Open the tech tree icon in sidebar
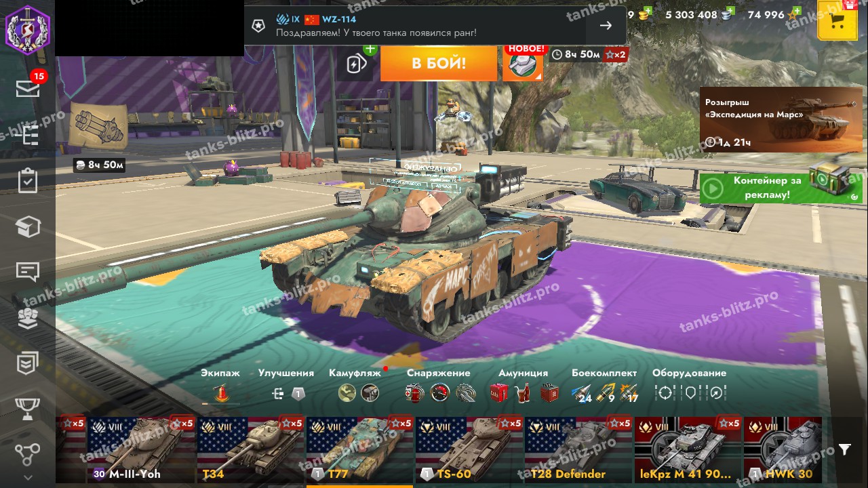The image size is (868, 488). point(28,135)
